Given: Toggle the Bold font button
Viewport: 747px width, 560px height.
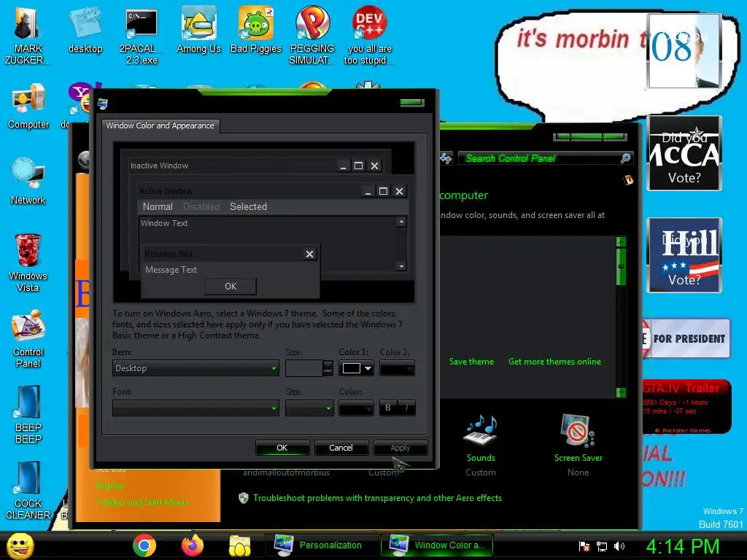Looking at the screenshot, I should point(388,408).
